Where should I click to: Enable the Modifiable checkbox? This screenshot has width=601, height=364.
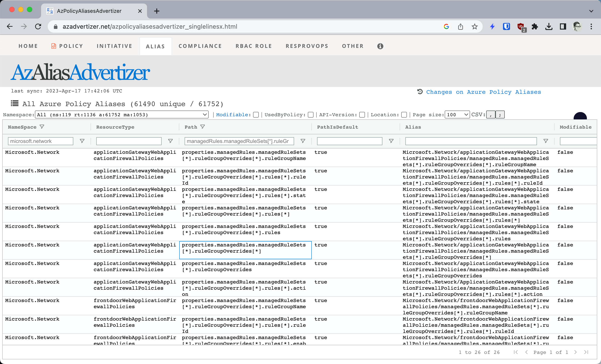click(x=256, y=114)
